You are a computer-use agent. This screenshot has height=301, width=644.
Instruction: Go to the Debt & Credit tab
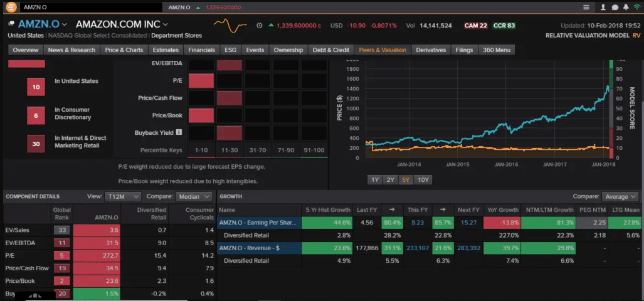tap(330, 50)
